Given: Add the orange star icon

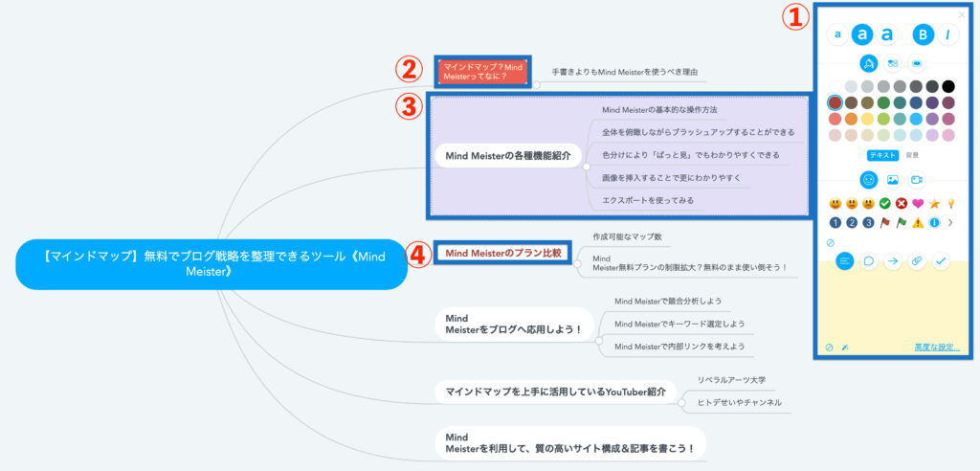Looking at the screenshot, I should [x=934, y=203].
